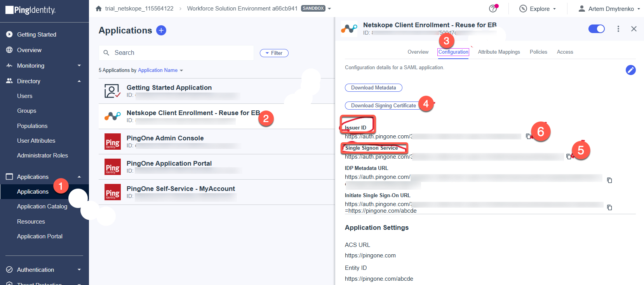
Task: Switch to the Policies tab
Action: pos(538,52)
